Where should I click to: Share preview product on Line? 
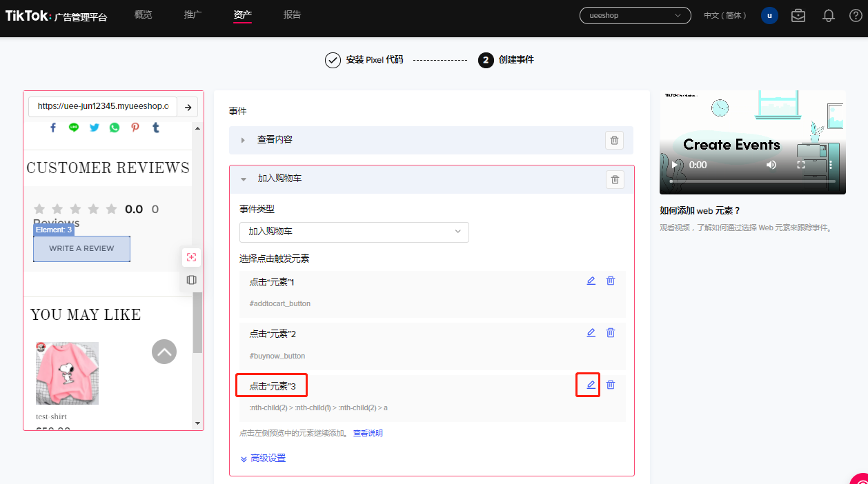pyautogui.click(x=74, y=128)
